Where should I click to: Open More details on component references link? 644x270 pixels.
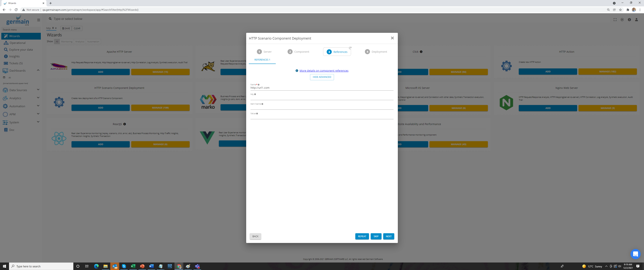click(324, 71)
